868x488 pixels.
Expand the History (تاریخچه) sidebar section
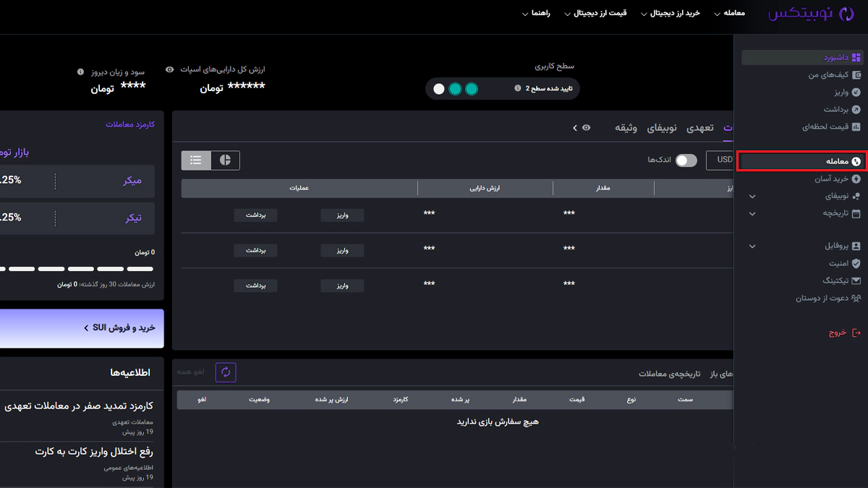coord(752,214)
